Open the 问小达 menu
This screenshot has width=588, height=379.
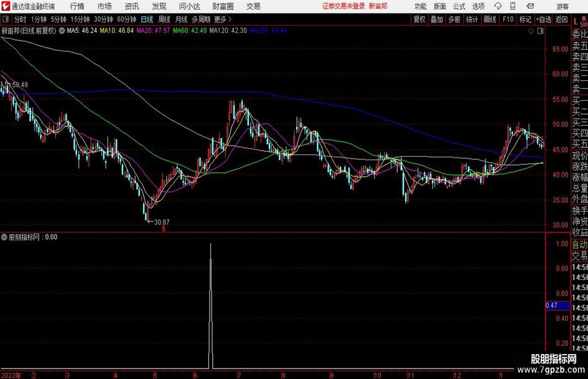coord(189,6)
